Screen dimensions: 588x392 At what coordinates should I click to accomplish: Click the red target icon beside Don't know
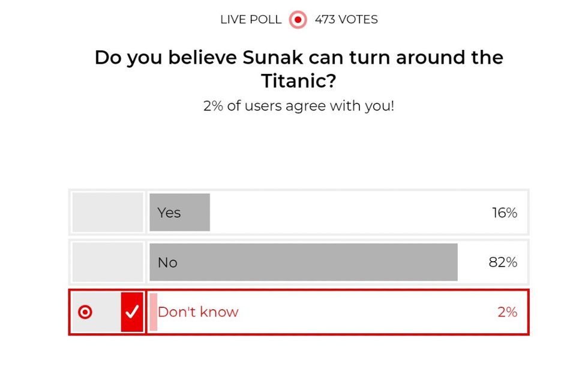click(x=86, y=312)
